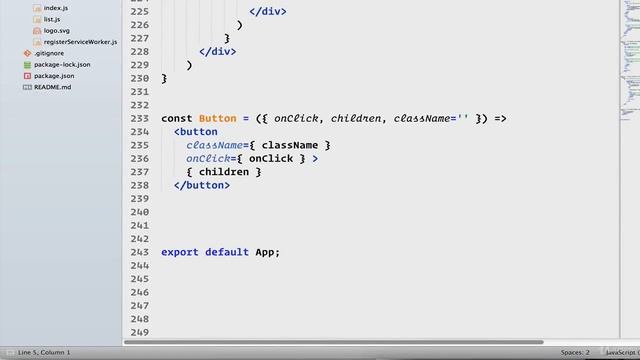Click the onClick attribute on line 236
640x360 pixels.
(x=208, y=159)
